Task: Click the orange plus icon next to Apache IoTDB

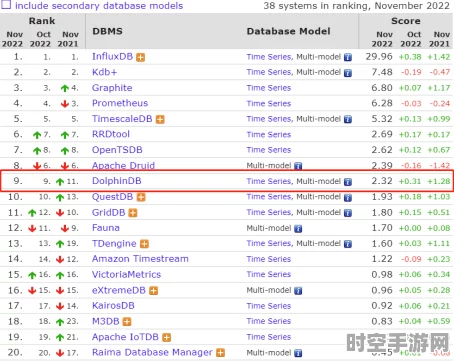Action: coord(167,337)
